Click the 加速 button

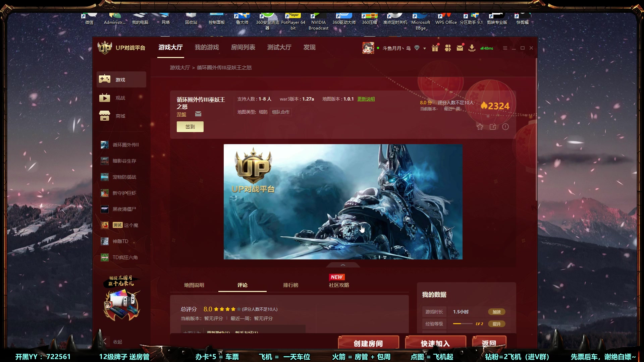496,312
